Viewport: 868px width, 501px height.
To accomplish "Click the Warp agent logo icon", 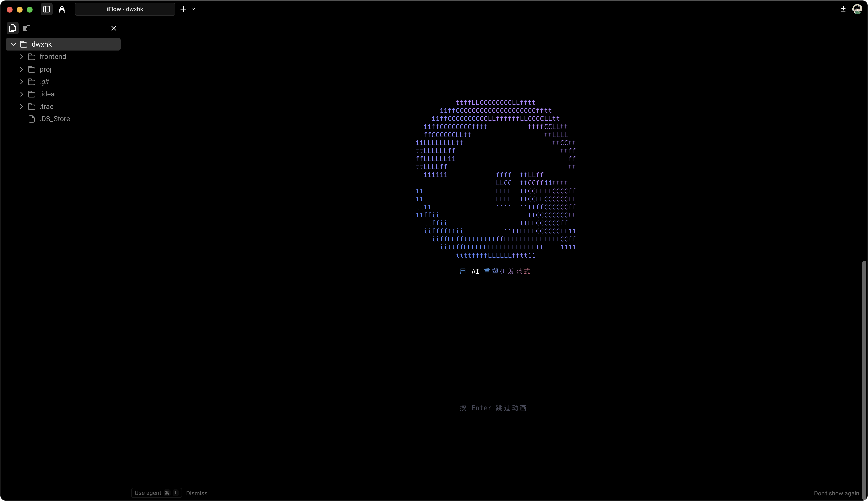I will point(62,9).
